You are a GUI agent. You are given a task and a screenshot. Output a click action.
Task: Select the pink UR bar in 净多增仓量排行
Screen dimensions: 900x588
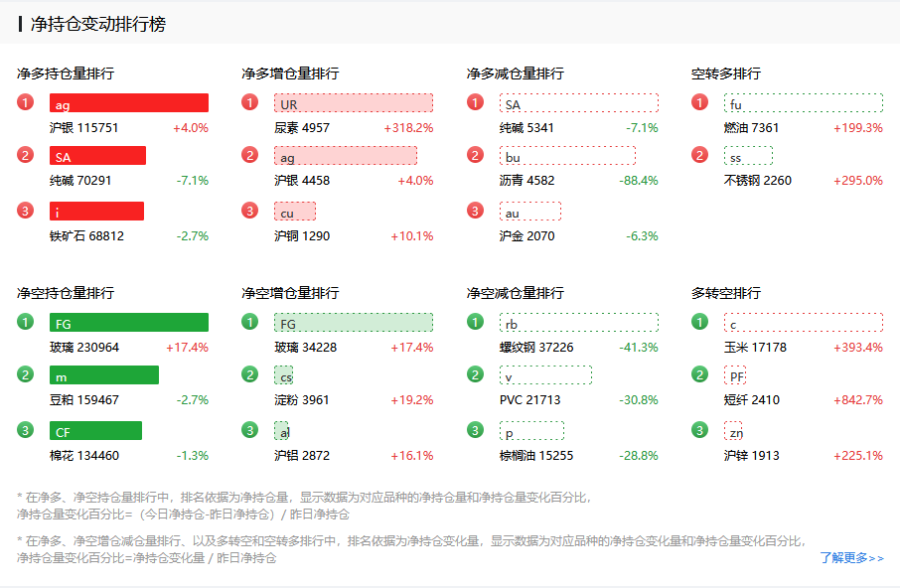pyautogui.click(x=354, y=103)
